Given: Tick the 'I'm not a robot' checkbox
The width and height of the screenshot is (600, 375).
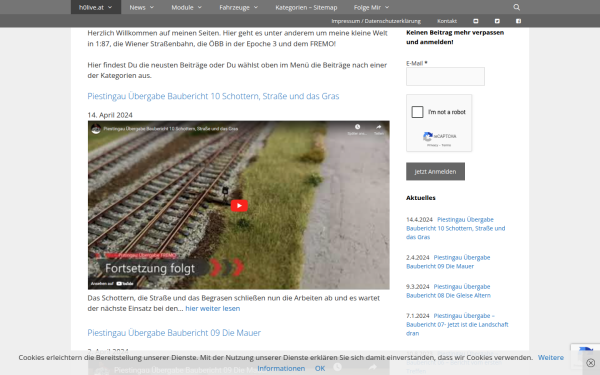Looking at the screenshot, I should click(x=417, y=112).
